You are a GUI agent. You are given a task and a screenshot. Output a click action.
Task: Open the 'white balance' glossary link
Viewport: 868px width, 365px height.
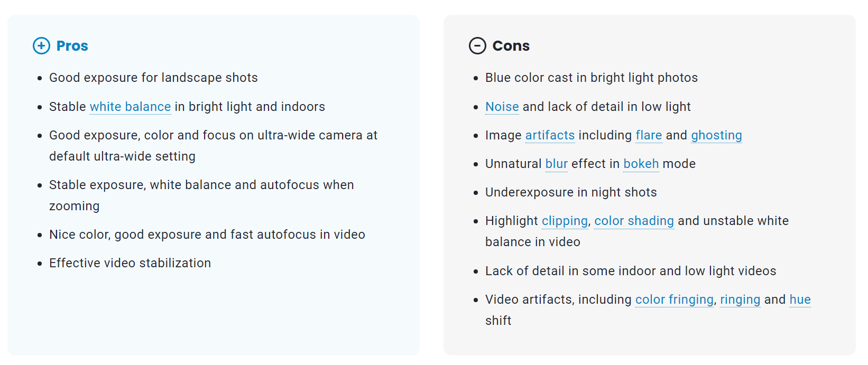[130, 107]
